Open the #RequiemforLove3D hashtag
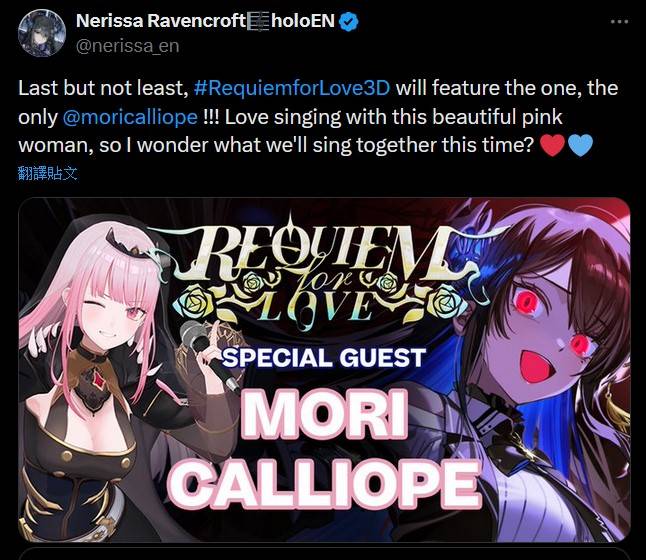The image size is (646, 560). (292, 88)
